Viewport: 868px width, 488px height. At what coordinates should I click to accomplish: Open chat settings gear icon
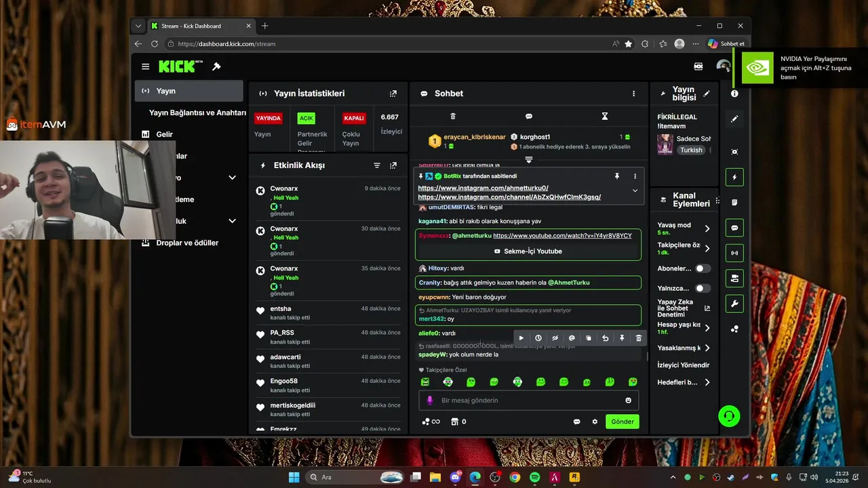click(x=595, y=422)
